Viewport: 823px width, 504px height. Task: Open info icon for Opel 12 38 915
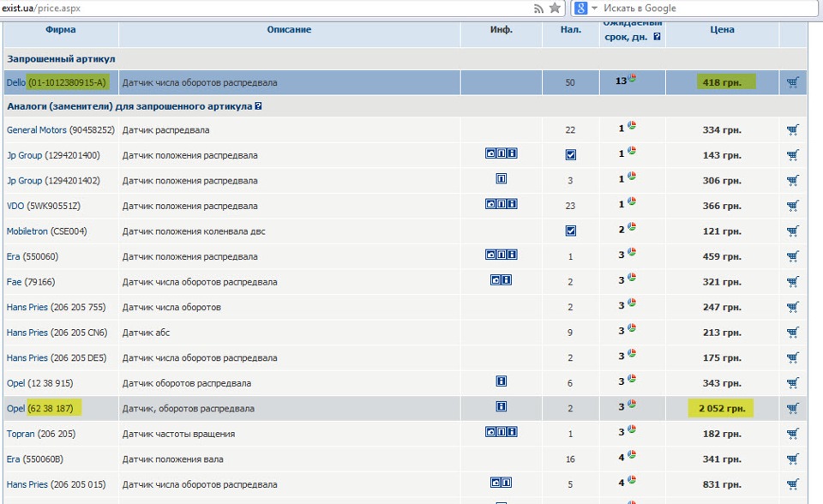pyautogui.click(x=502, y=381)
